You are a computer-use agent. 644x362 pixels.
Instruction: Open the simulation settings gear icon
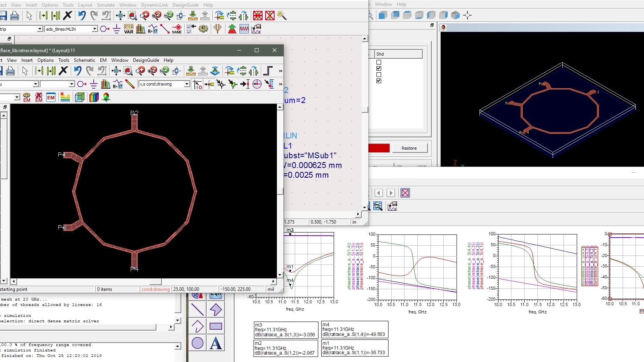[203, 29]
